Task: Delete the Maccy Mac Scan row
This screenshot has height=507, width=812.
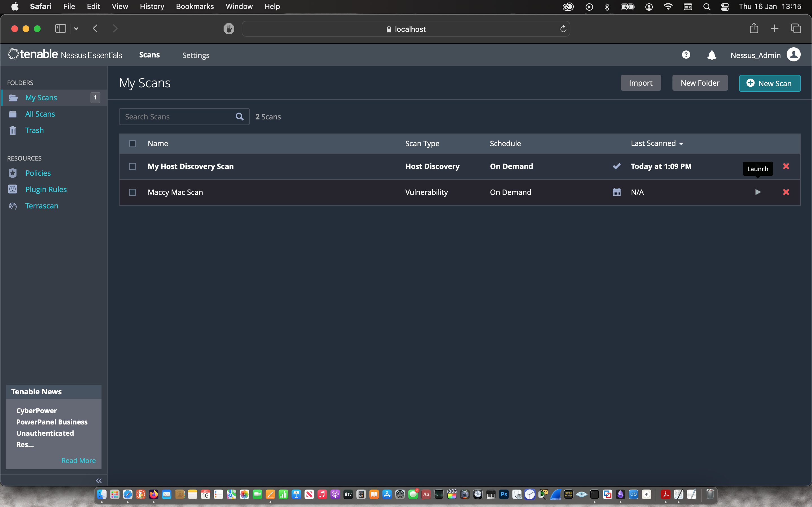Action: 786,192
